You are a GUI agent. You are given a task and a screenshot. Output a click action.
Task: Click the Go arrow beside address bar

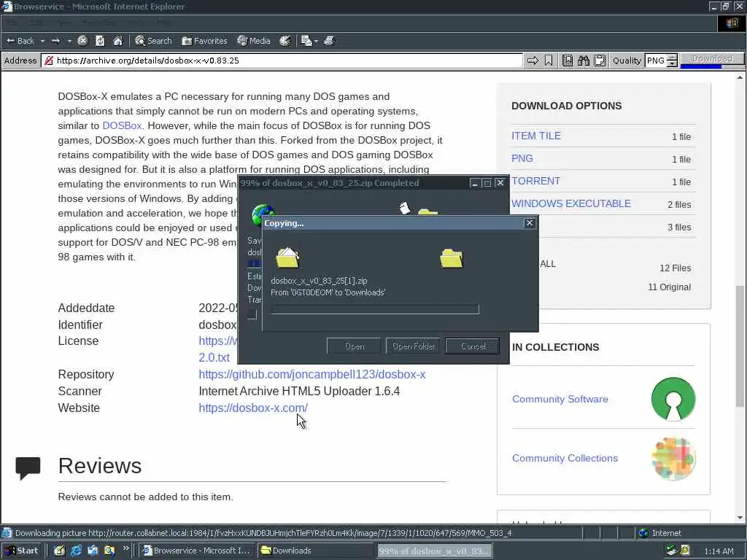tap(533, 61)
